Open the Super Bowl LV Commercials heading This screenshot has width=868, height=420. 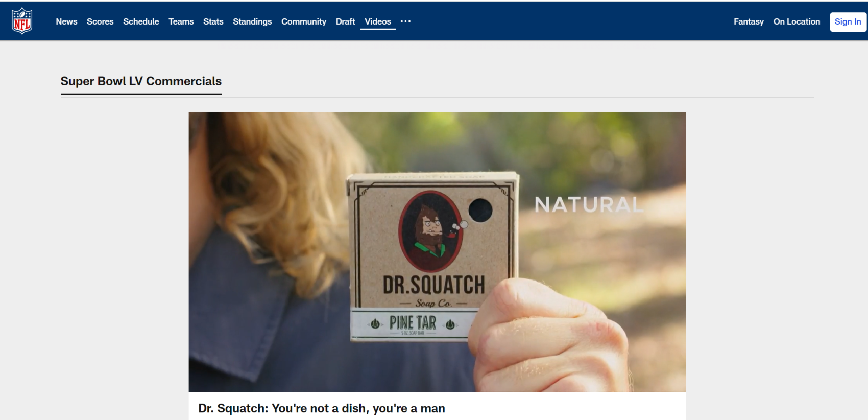pyautogui.click(x=141, y=81)
